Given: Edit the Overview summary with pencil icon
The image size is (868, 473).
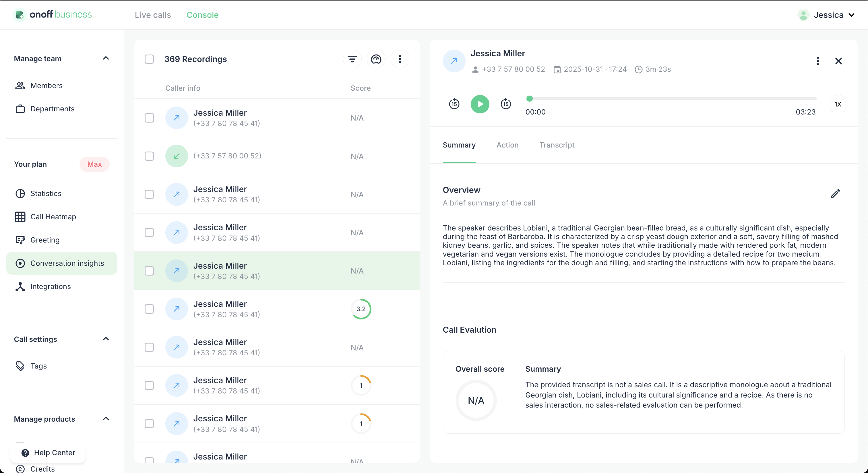Looking at the screenshot, I should coord(835,194).
